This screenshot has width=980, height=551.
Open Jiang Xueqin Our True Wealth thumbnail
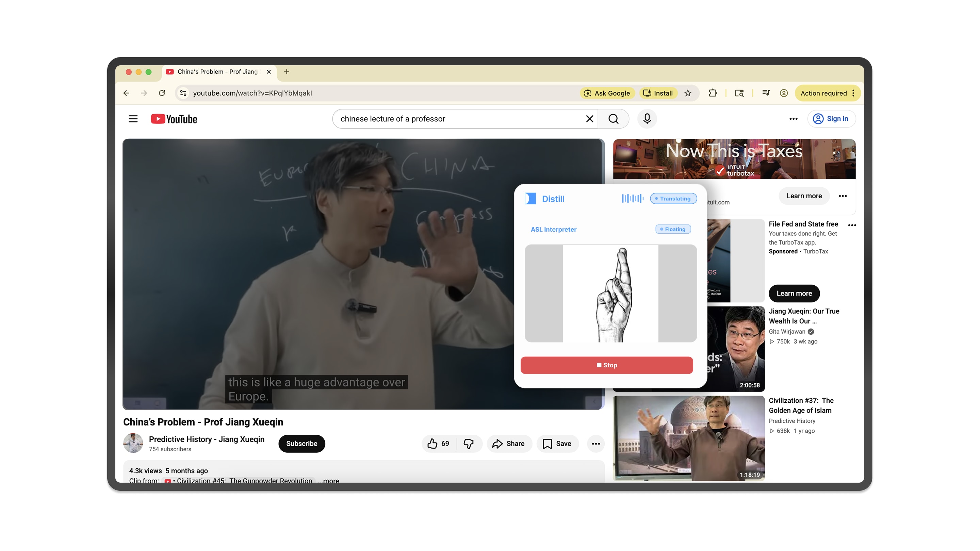pos(736,349)
